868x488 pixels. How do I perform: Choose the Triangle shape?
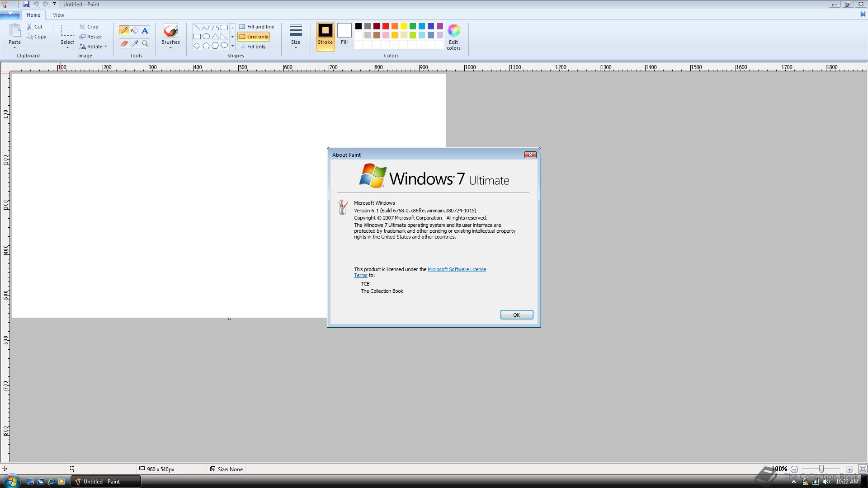click(x=215, y=37)
